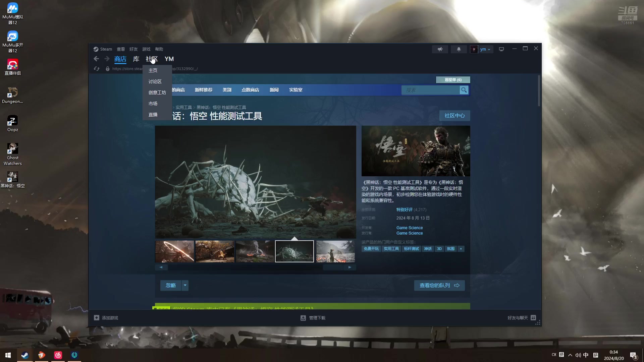Screen dimensions: 644x362
Task: Open the 社区中心 button
Action: tap(455, 116)
